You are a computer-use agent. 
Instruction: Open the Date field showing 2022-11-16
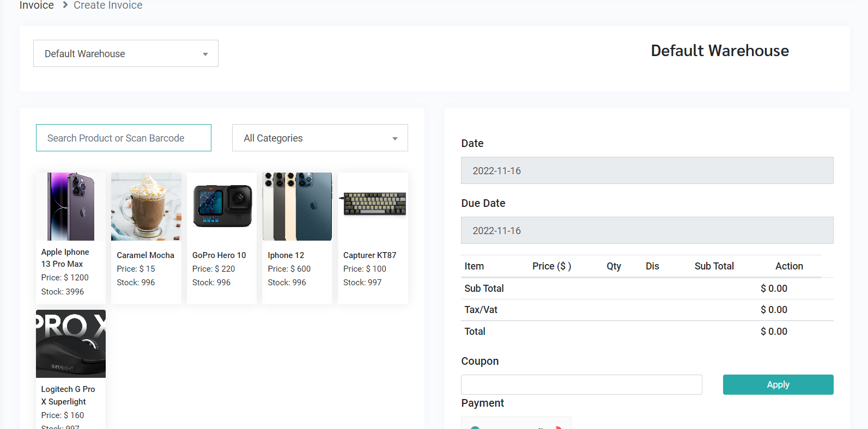pyautogui.click(x=647, y=170)
